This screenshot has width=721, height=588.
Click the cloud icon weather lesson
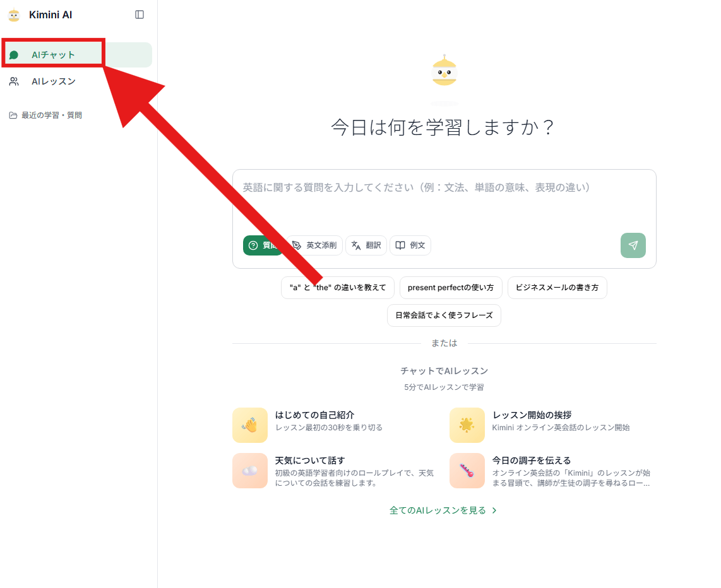point(250,471)
